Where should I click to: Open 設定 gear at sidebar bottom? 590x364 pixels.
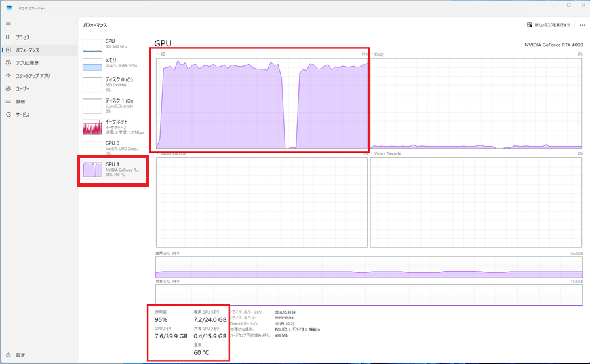point(8,355)
